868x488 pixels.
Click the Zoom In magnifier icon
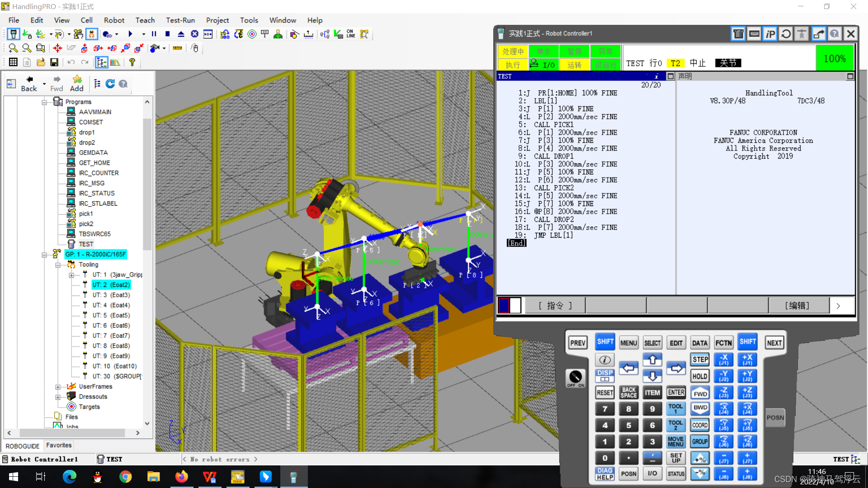pos(13,48)
